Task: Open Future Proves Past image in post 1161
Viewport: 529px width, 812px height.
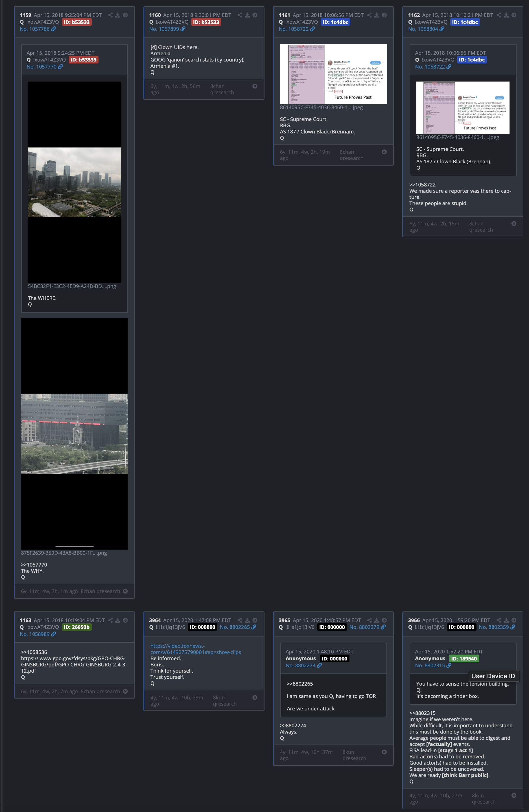Action: point(333,74)
